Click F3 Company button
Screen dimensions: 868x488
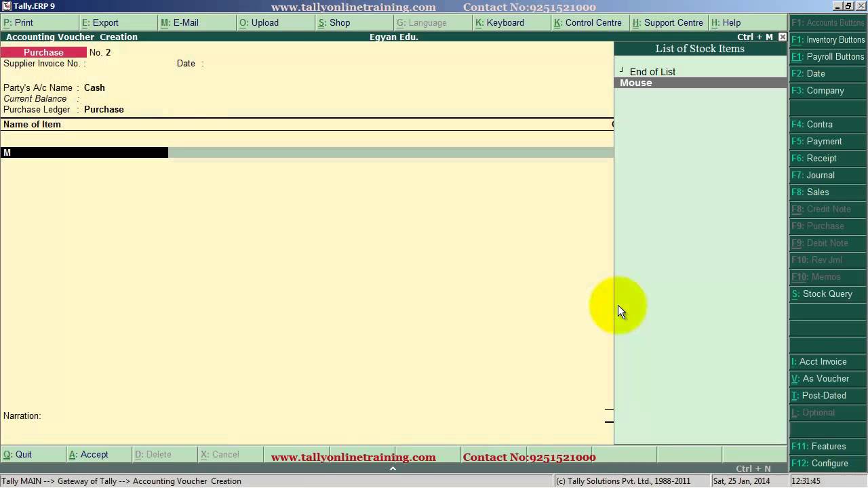tap(828, 90)
